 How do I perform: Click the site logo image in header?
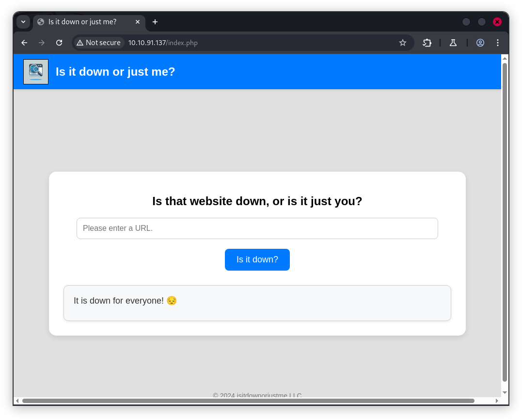point(36,72)
